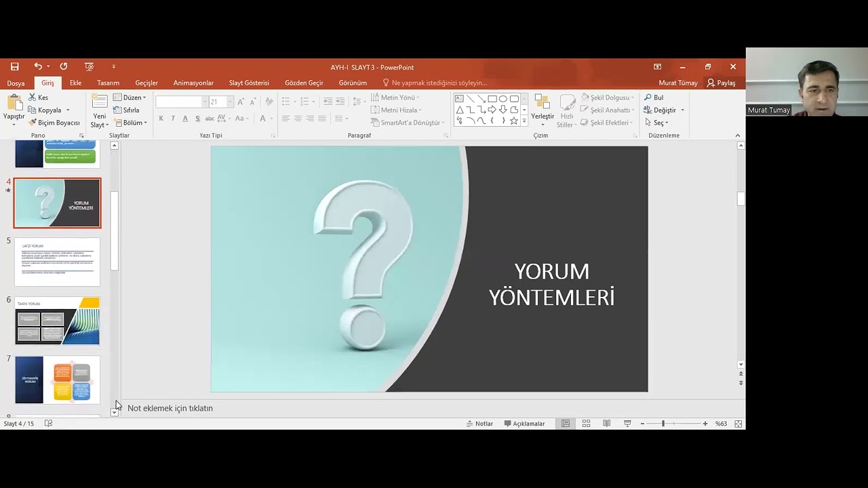Viewport: 868px width, 488px height.
Task: Select the star shape in gallery
Action: coord(514,121)
